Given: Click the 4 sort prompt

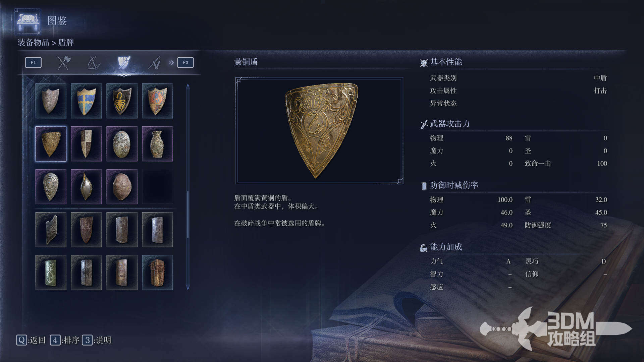Looking at the screenshot, I should (x=65, y=340).
